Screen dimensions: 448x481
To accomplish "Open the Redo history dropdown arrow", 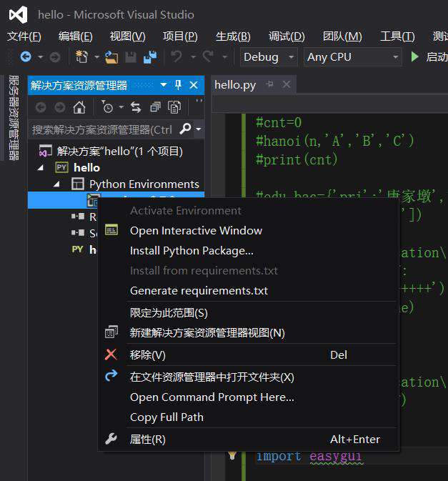I will 225,57.
